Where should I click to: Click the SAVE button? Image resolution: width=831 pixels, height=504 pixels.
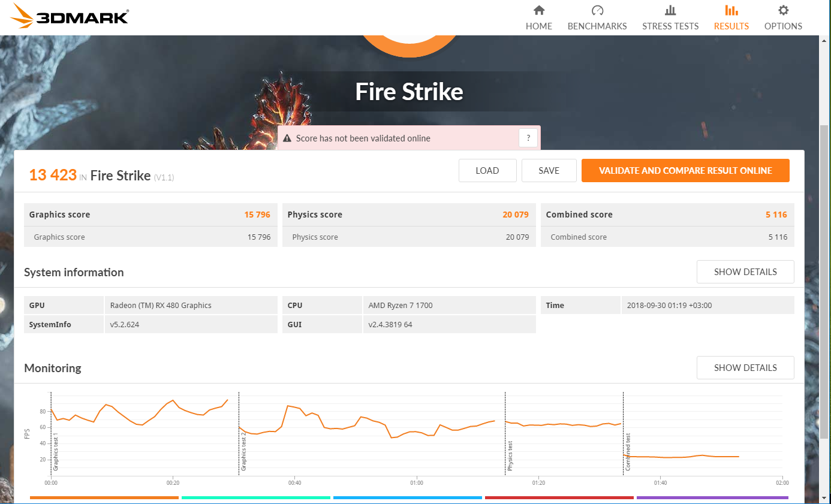tap(549, 171)
